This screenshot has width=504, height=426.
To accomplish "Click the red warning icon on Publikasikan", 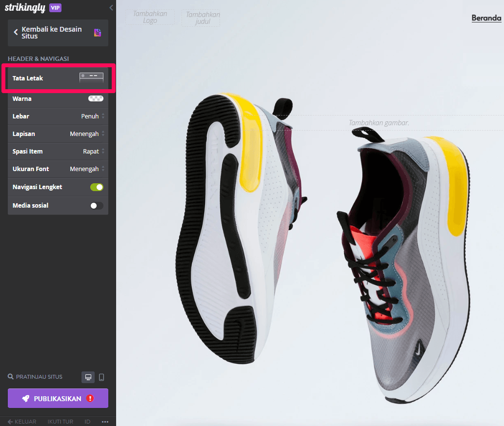I will pos(90,398).
